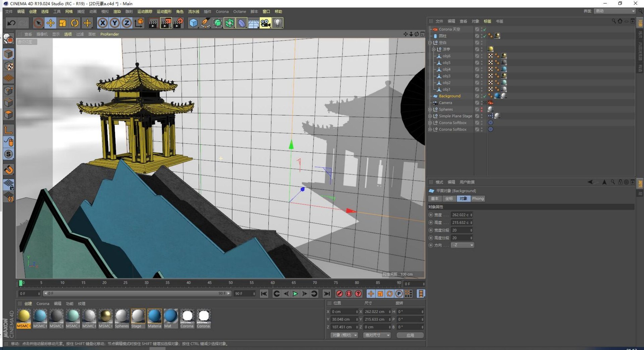Click the Undo arrow icon

[x=11, y=23]
